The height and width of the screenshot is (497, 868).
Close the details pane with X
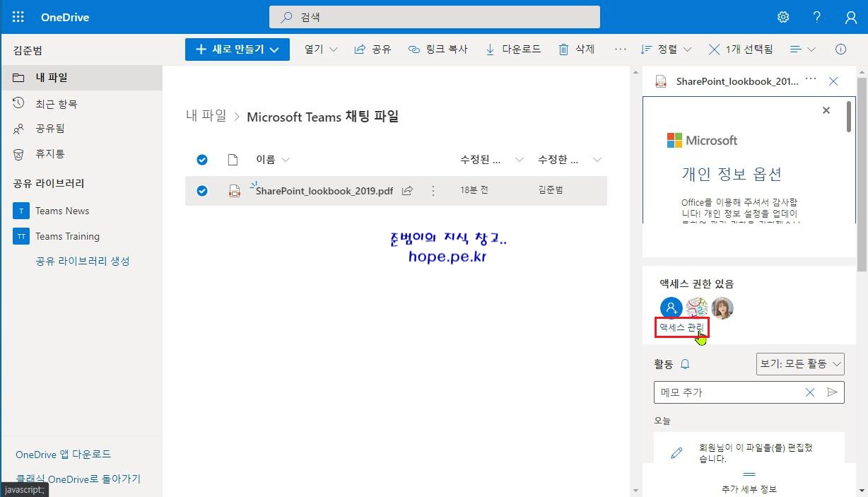point(833,81)
